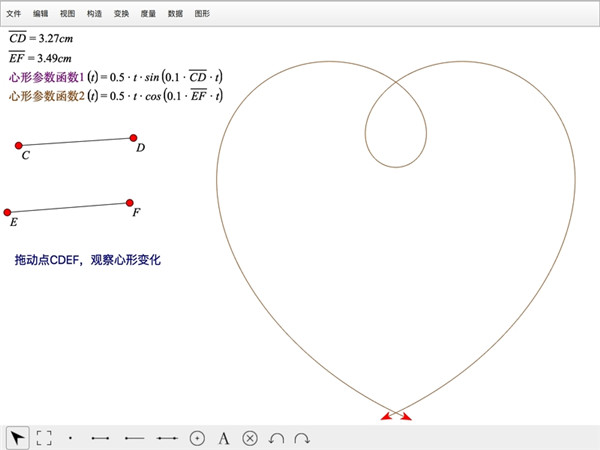
Task: Undo the last action
Action: coord(276,439)
